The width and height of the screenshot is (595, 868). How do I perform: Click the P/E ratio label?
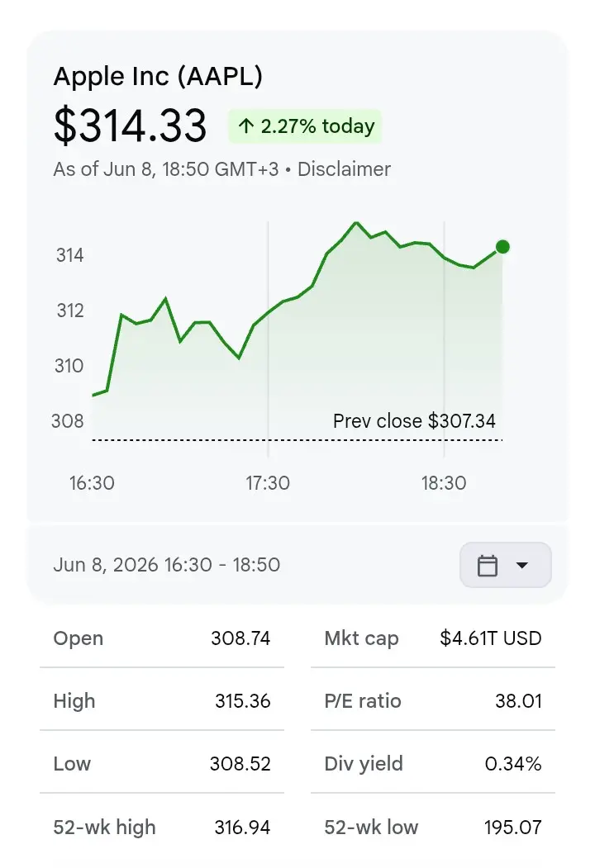[x=362, y=701]
